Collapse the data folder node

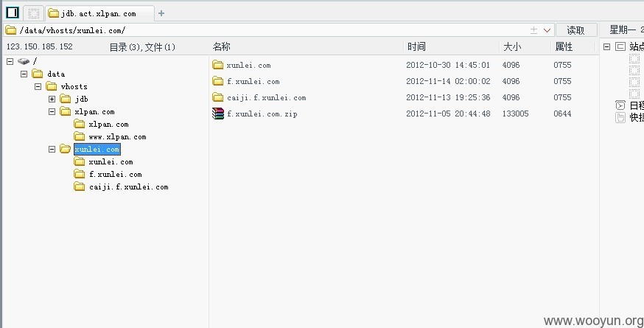pyautogui.click(x=24, y=74)
